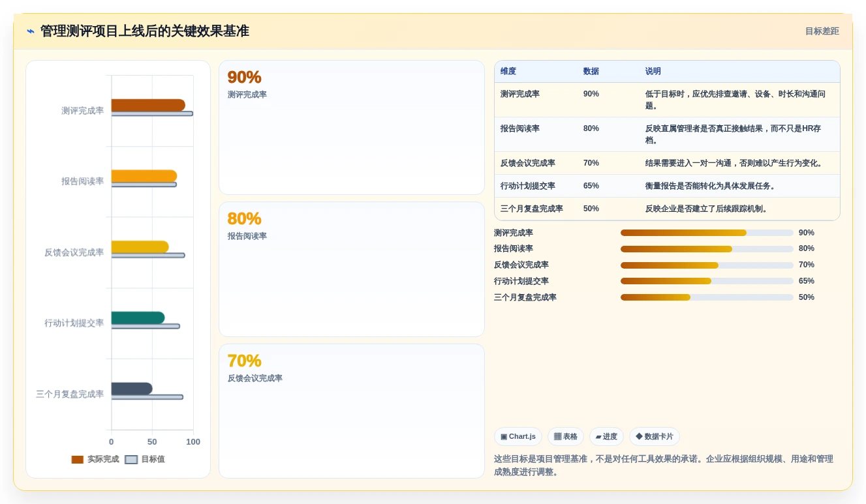Click the 行动计划提交率 green bar in chart
The width and height of the screenshot is (866, 504).
[x=138, y=318]
